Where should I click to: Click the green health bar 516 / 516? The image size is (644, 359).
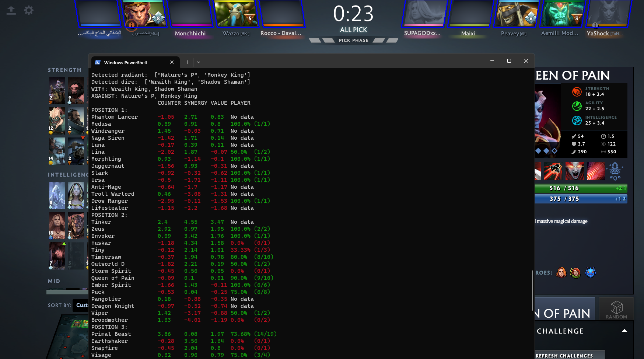coord(581,188)
